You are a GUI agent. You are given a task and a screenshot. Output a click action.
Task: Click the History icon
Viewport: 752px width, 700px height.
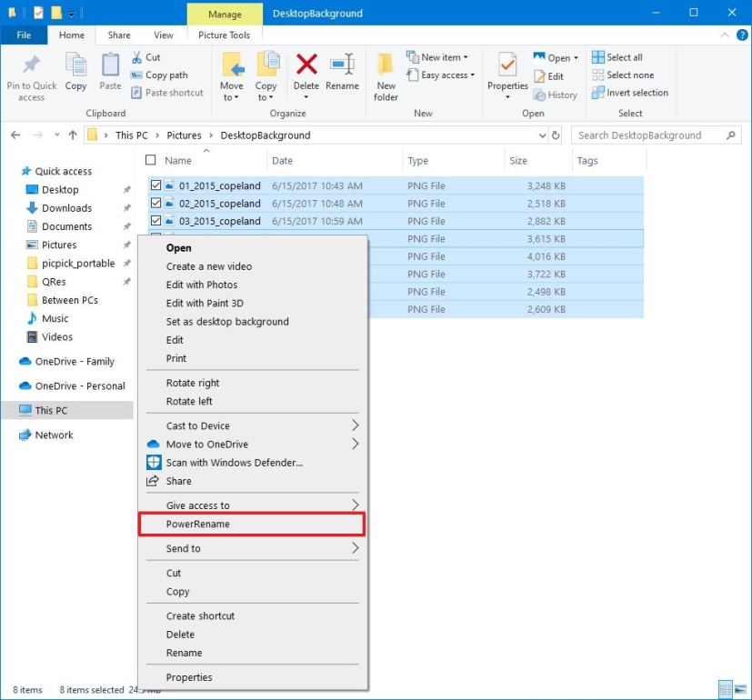[539, 95]
